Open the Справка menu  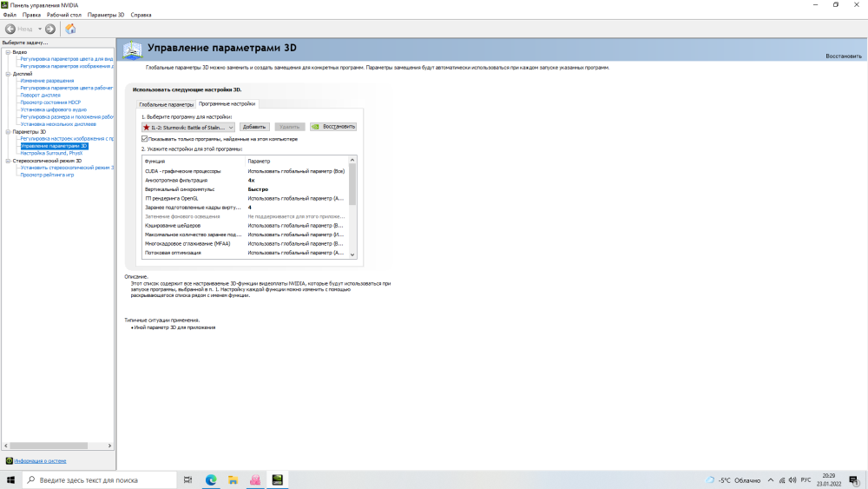(x=141, y=15)
